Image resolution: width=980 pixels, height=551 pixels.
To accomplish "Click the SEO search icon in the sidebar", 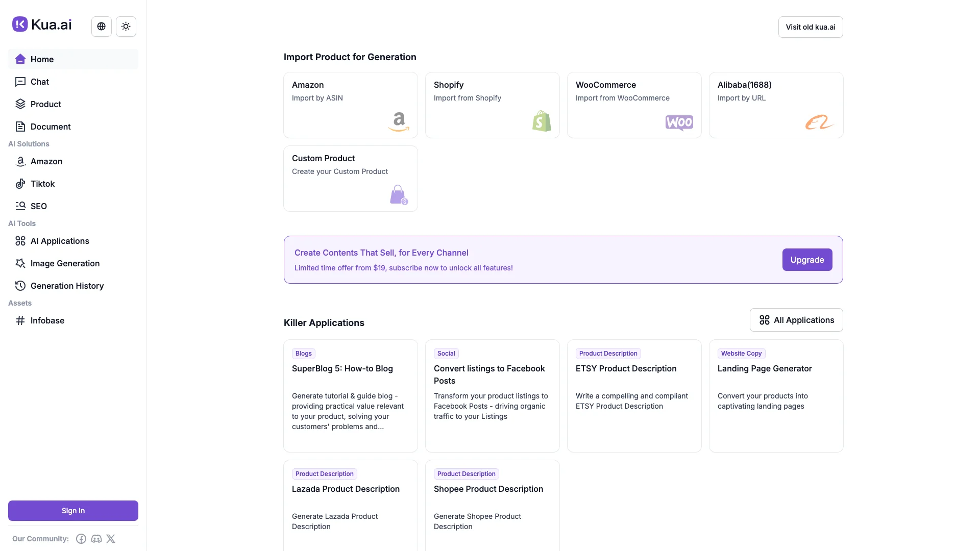I will tap(20, 206).
